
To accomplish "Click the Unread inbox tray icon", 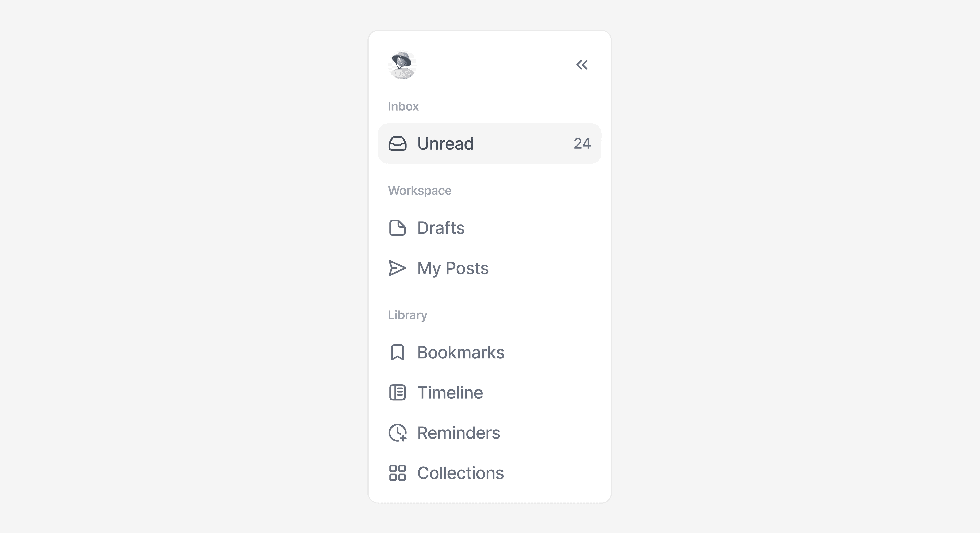I will [397, 144].
